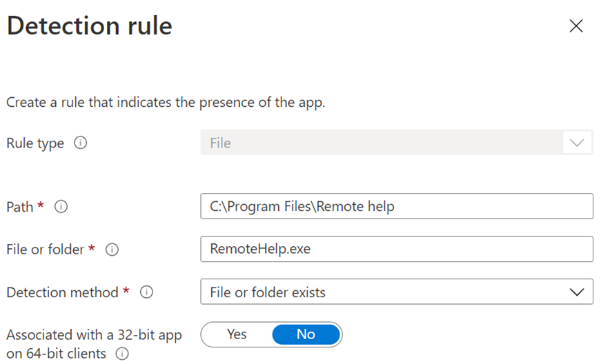Click the File or folder label
Viewport: 610px width, 364px height.
(x=46, y=250)
